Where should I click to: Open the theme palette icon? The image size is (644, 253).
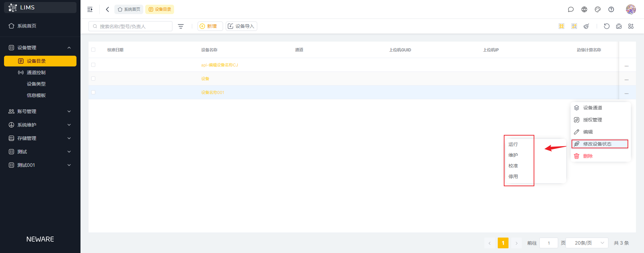(x=598, y=9)
